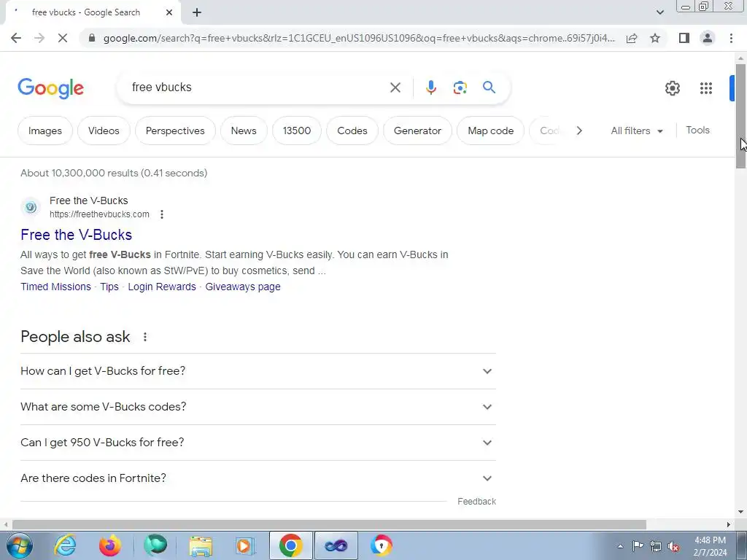This screenshot has width=747, height=560.
Task: Search by image with Google Lens
Action: [460, 87]
